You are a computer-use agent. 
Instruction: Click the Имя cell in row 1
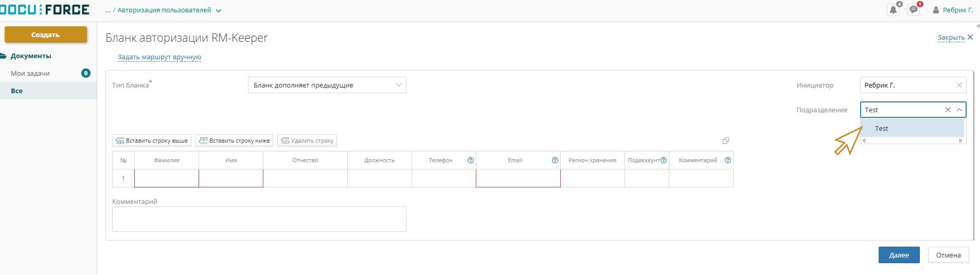click(x=231, y=178)
